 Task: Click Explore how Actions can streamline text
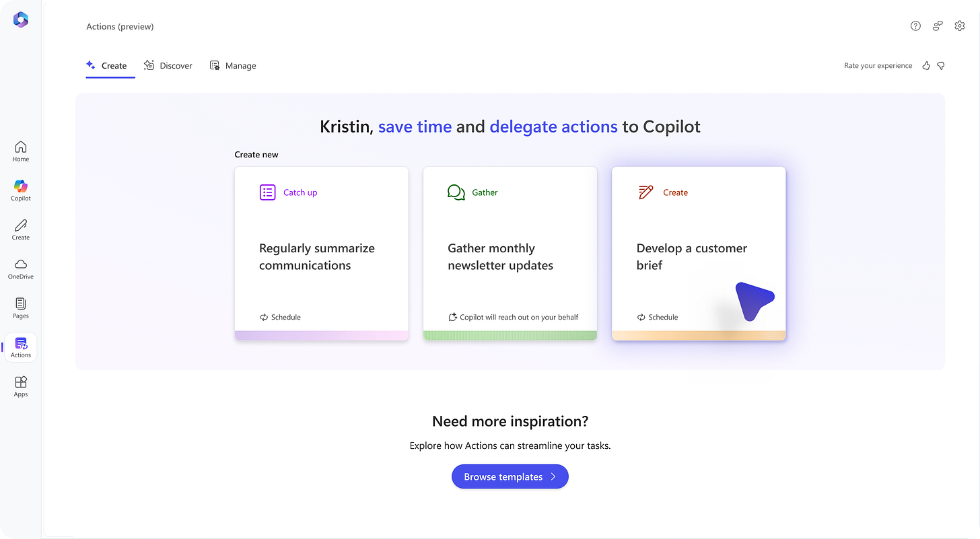pos(510,445)
